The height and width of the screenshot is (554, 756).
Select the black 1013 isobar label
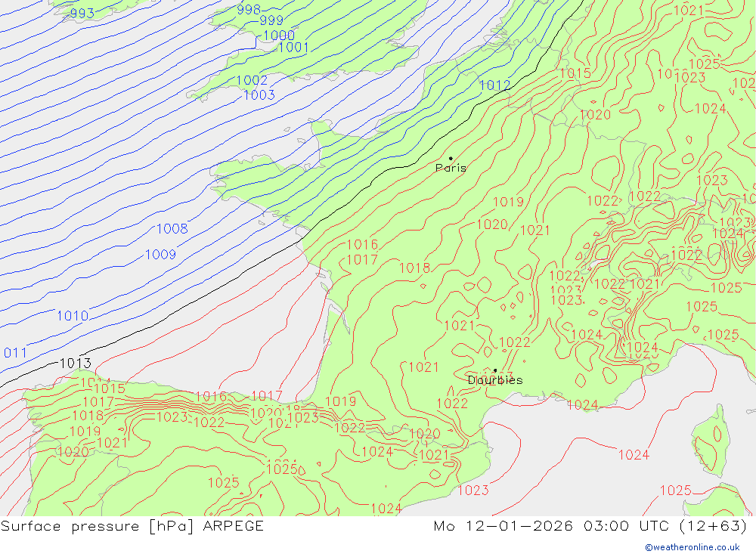pyautogui.click(x=75, y=363)
